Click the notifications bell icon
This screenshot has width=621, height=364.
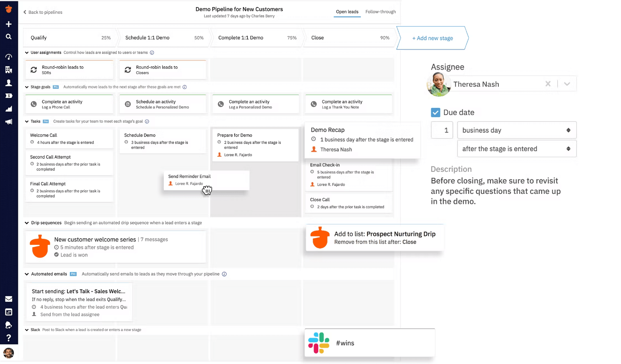tap(8, 325)
